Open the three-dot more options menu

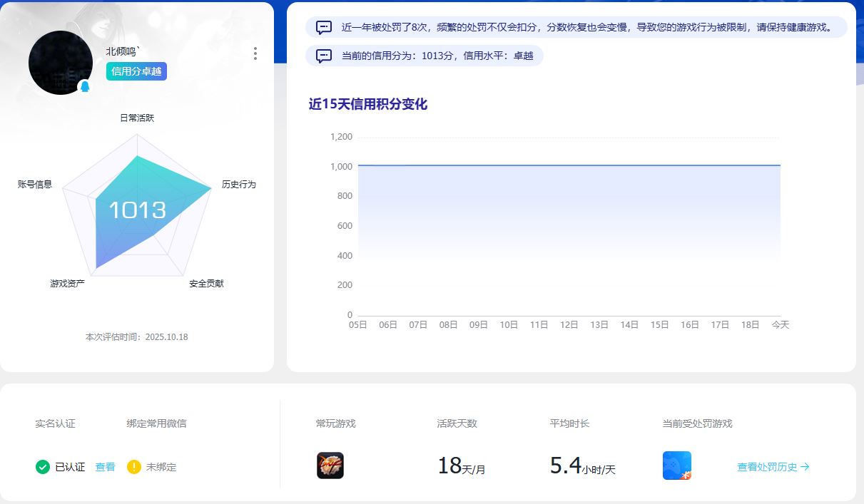click(255, 53)
